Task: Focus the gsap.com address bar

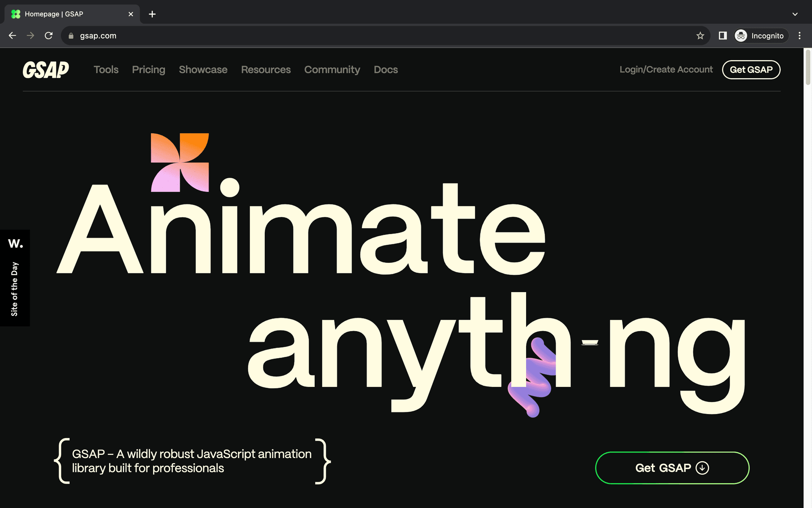Action: [x=385, y=36]
